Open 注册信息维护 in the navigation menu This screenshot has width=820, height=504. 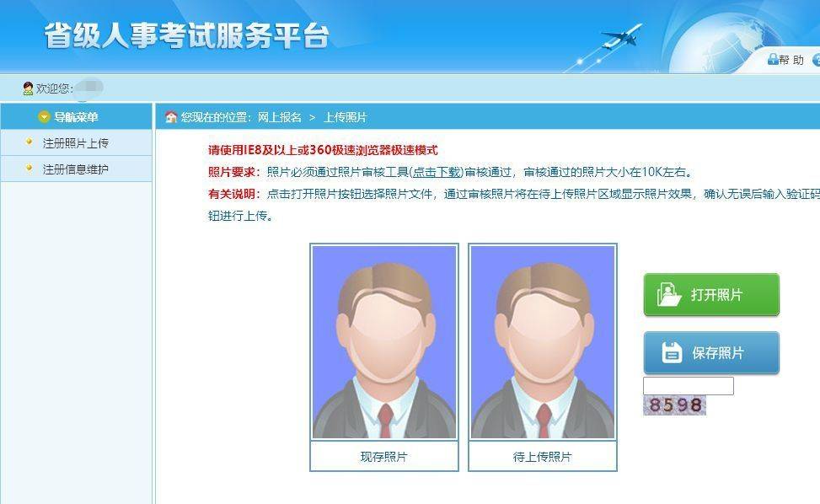[x=76, y=169]
